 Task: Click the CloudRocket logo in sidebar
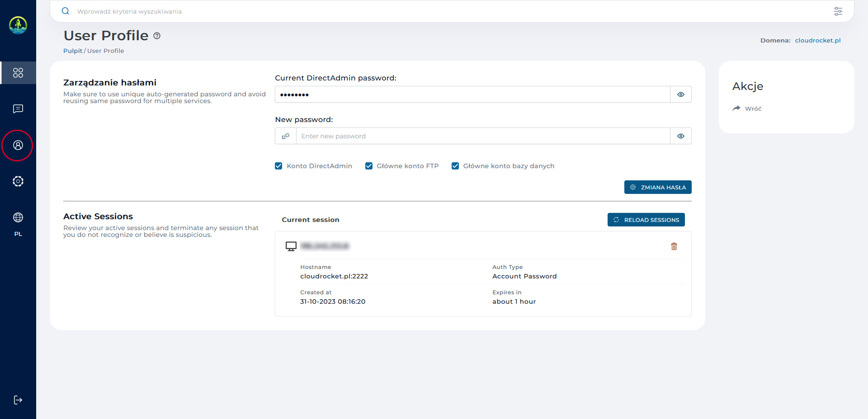[18, 25]
